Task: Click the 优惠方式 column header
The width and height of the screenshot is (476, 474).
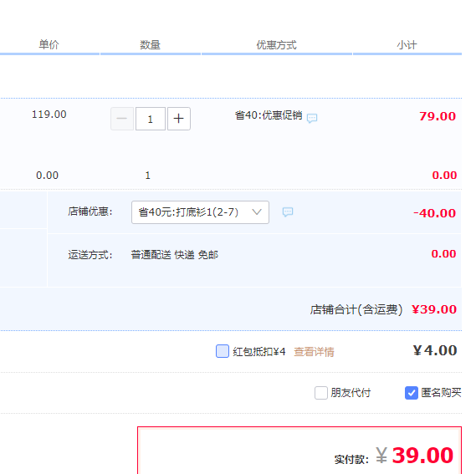Action: click(276, 44)
